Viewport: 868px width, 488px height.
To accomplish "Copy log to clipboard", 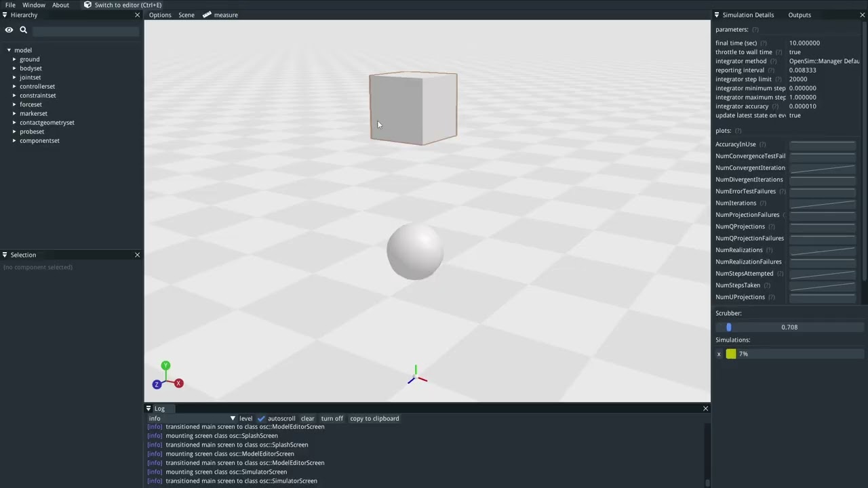I will click(374, 419).
